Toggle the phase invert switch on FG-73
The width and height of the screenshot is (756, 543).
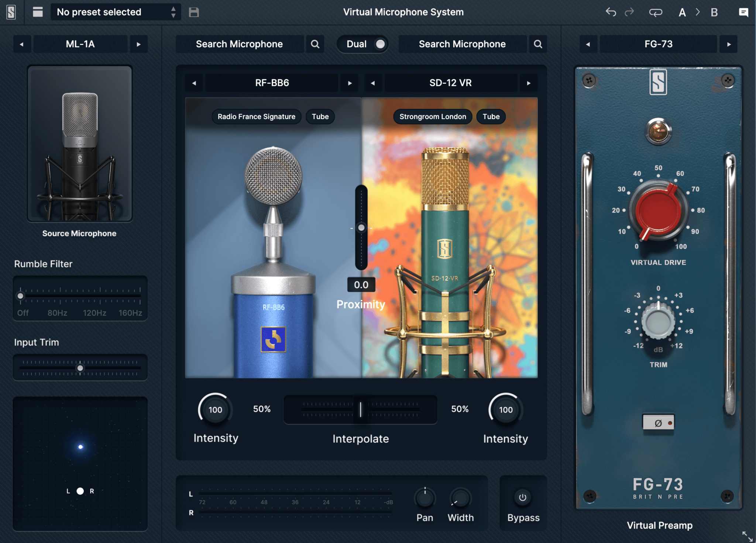click(x=659, y=423)
